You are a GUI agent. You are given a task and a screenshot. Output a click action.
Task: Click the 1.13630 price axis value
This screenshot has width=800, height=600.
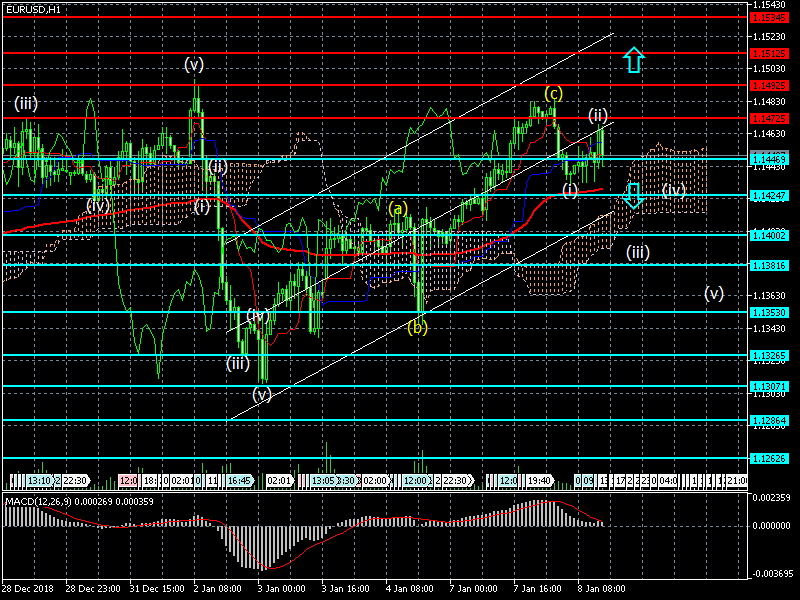(x=769, y=295)
